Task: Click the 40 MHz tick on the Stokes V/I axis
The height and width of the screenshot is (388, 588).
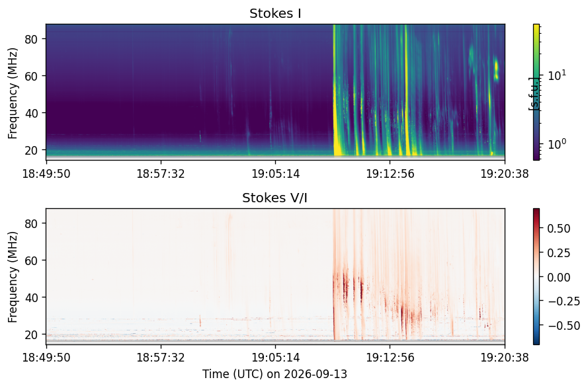Action: 31,297
